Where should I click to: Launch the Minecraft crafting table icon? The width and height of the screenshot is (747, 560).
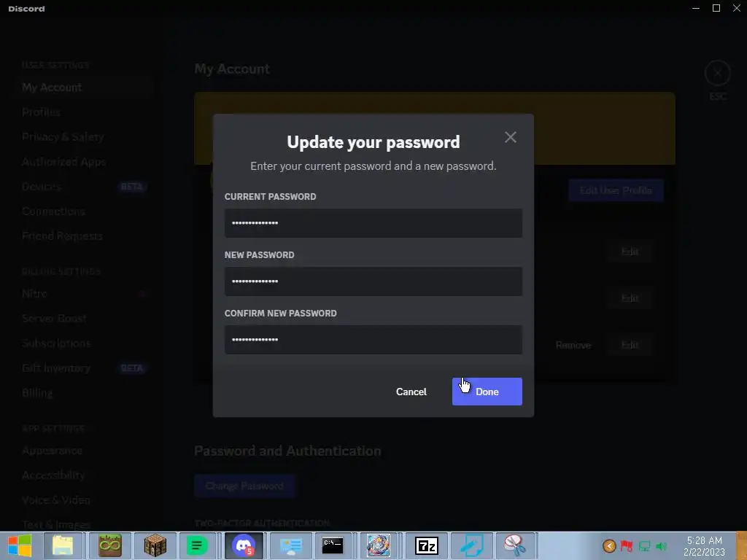(x=155, y=545)
